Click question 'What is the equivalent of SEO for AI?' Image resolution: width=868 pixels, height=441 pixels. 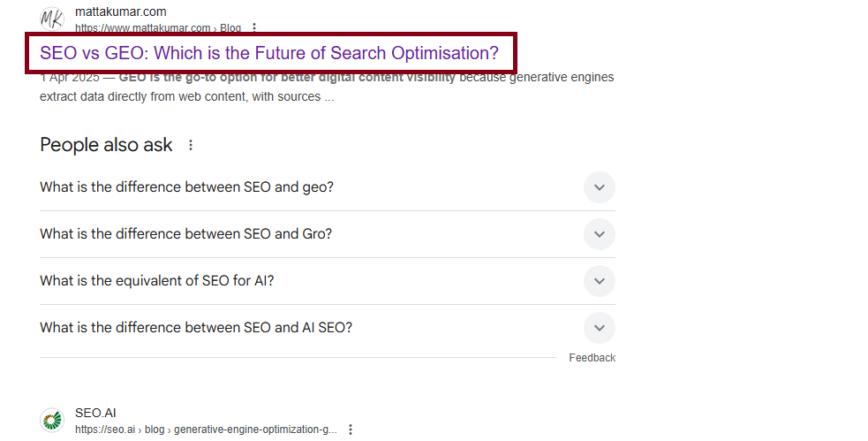pyautogui.click(x=156, y=281)
